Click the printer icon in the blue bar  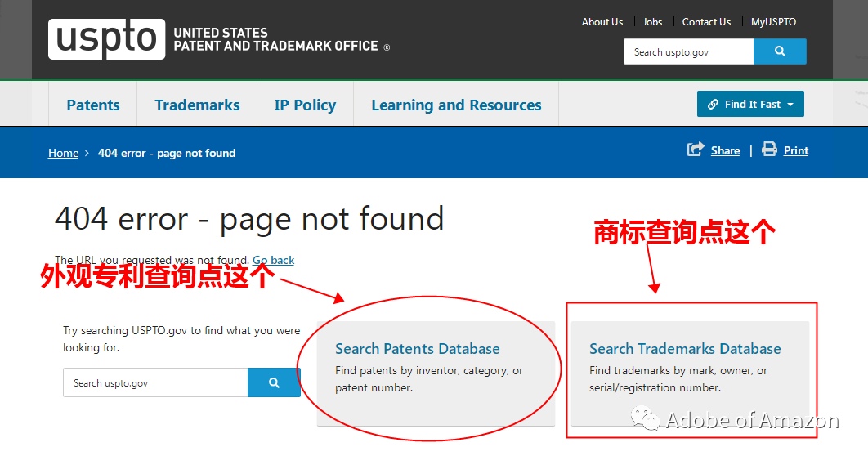(x=769, y=150)
